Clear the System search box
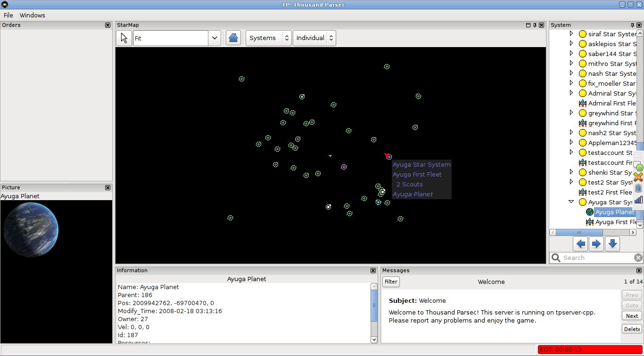644x356 pixels. click(x=638, y=258)
